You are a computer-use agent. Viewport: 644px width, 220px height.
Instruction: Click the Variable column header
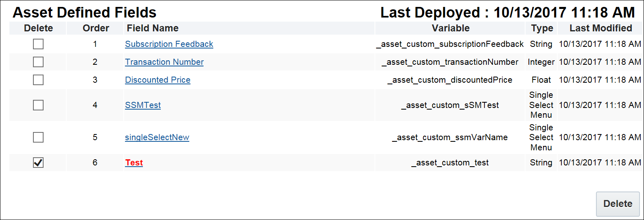[x=451, y=28]
